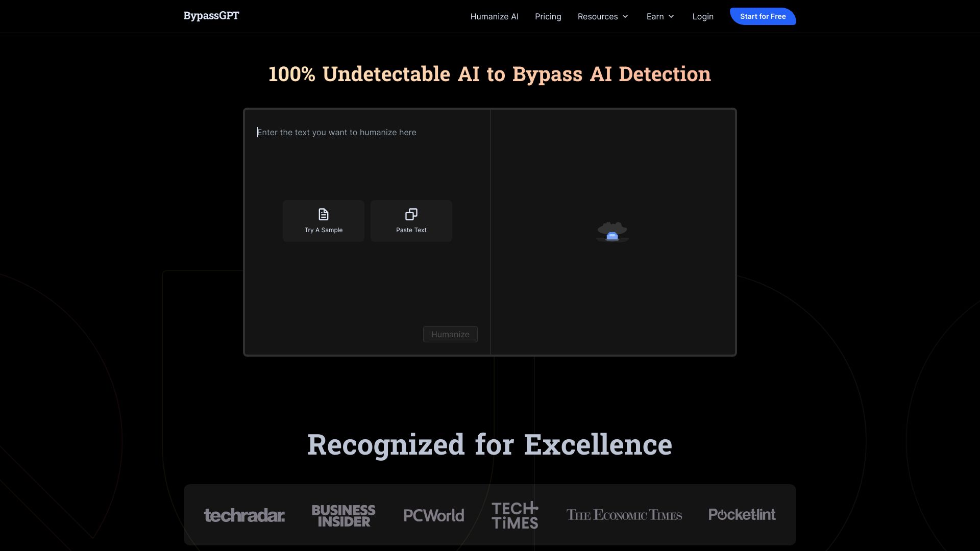980x551 pixels.
Task: Click the Pocket-lint logo
Action: click(x=742, y=514)
